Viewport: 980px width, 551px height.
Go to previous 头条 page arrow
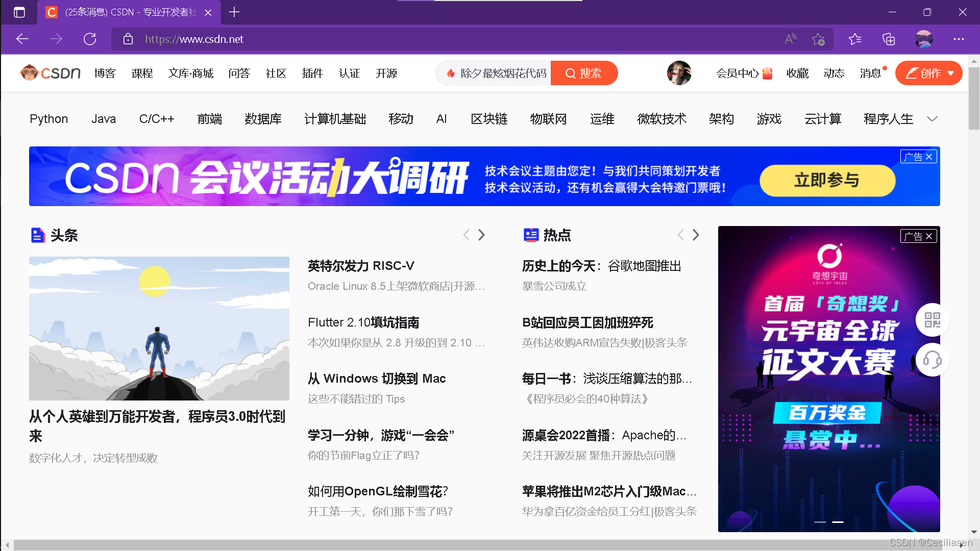tap(466, 235)
